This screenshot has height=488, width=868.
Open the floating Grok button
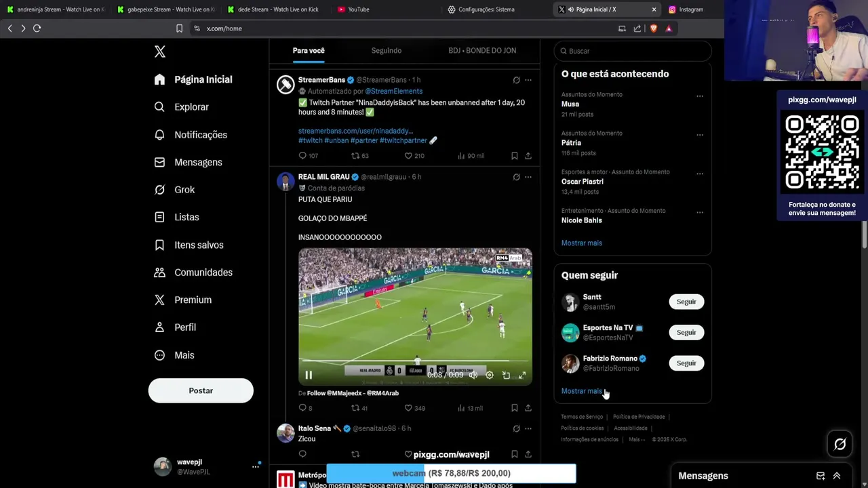point(840,444)
